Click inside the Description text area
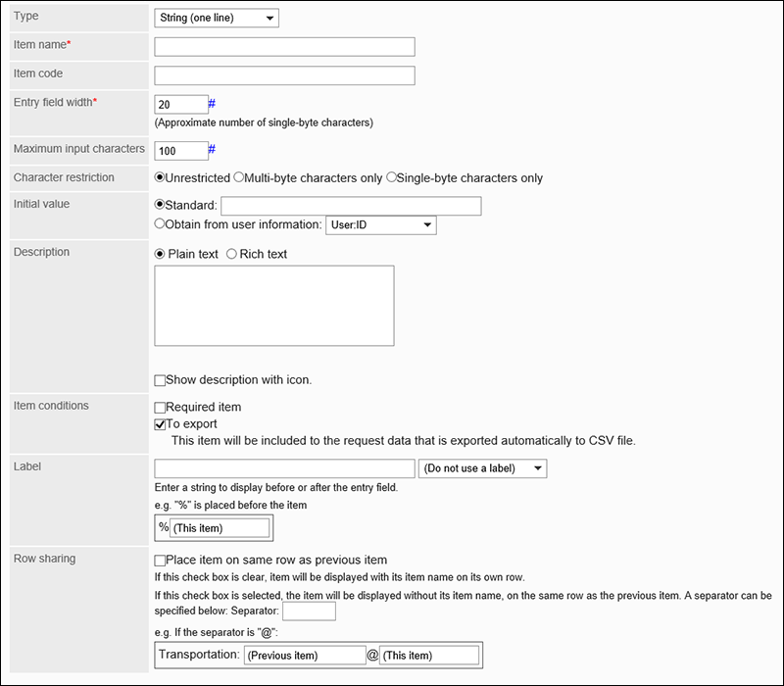The height and width of the screenshot is (686, 784). click(x=274, y=306)
